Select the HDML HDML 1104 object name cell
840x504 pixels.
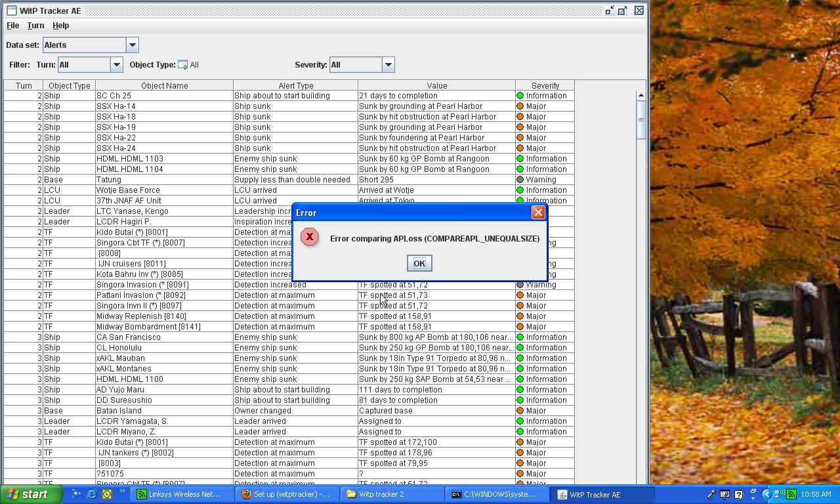point(165,169)
